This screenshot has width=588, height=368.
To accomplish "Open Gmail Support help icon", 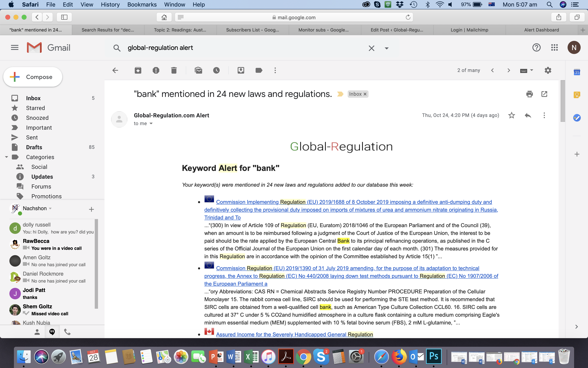I will click(536, 47).
